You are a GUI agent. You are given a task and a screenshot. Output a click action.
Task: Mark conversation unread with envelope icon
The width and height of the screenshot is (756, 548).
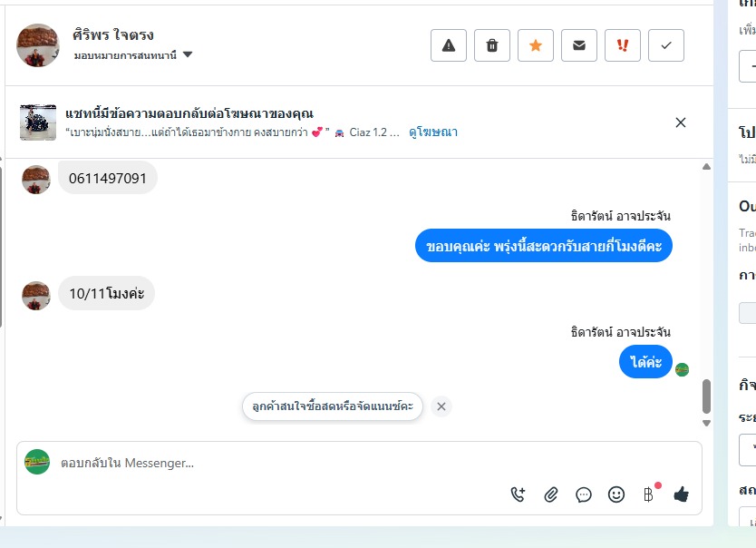coord(579,45)
